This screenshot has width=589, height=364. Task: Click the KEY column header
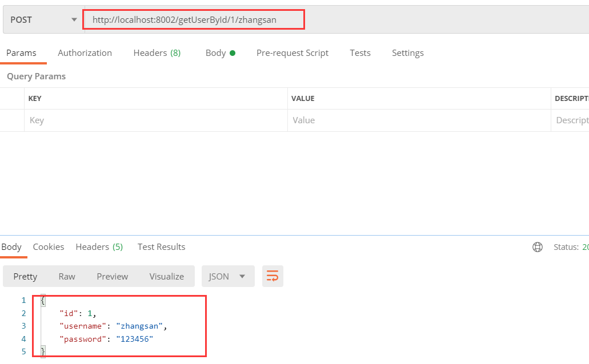click(35, 98)
